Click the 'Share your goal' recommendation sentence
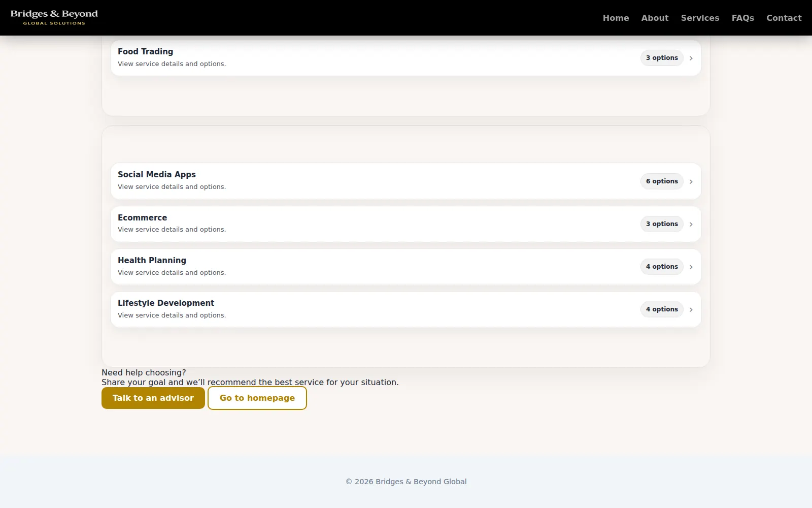The width and height of the screenshot is (812, 508). pyautogui.click(x=250, y=382)
